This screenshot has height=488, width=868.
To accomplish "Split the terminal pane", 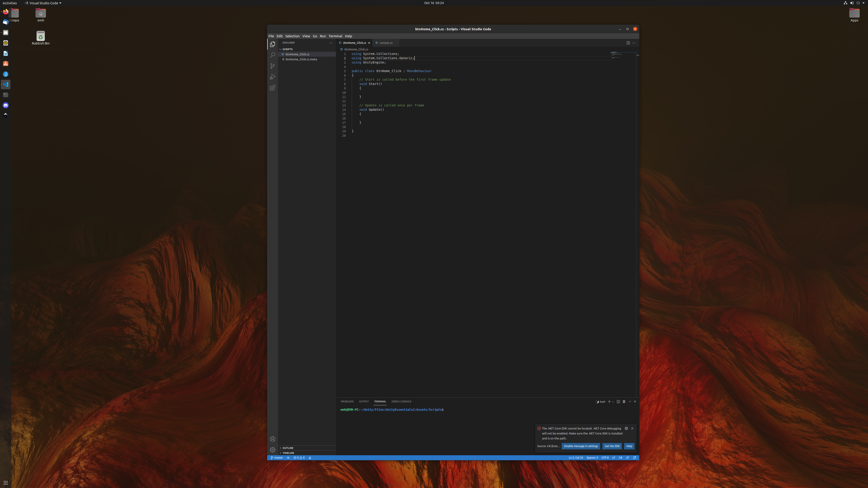I will click(618, 401).
